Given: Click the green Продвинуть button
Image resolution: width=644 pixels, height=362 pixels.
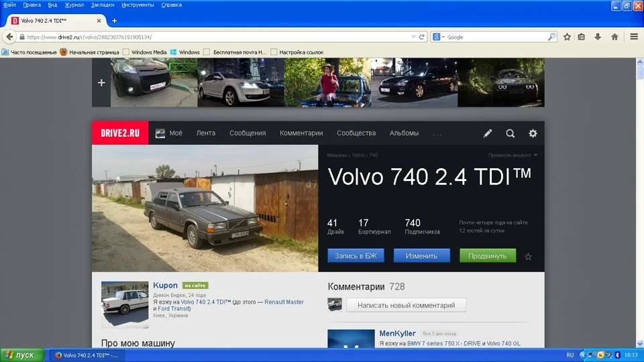Looking at the screenshot, I should pos(488,255).
